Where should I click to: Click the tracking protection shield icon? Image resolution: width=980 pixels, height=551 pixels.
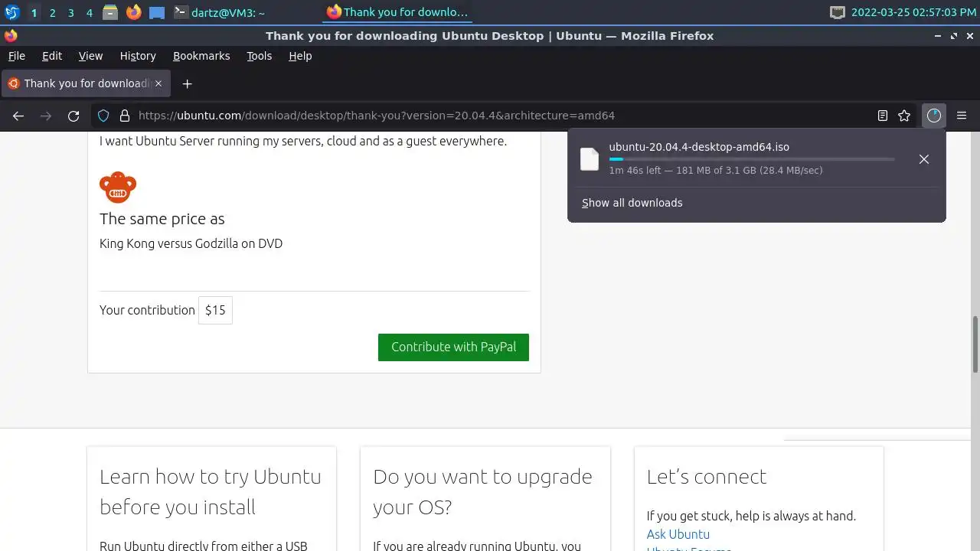103,116
